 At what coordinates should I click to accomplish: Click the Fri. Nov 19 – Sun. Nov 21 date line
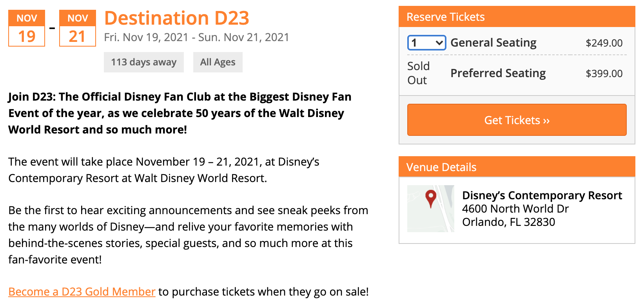point(196,37)
